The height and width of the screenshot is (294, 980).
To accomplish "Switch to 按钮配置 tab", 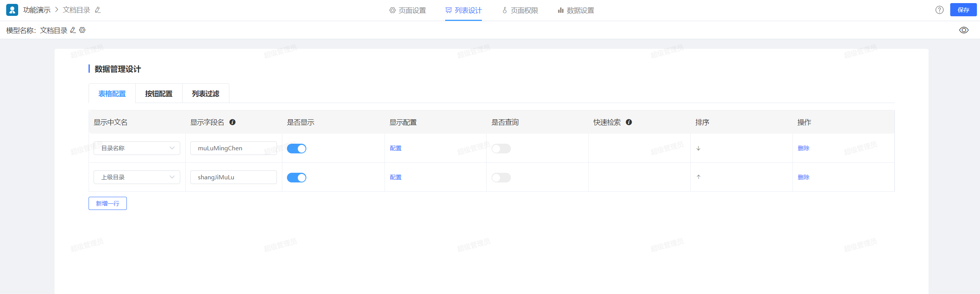I will click(x=159, y=94).
